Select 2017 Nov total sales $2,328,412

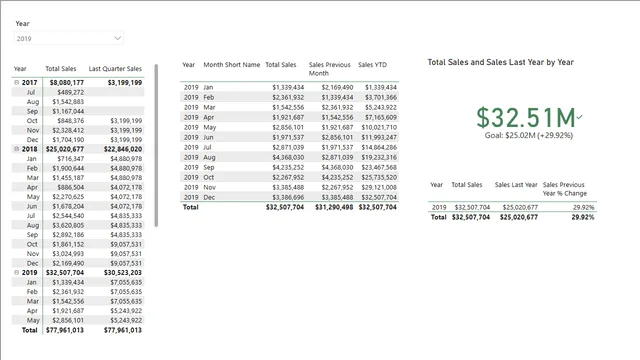68,130
